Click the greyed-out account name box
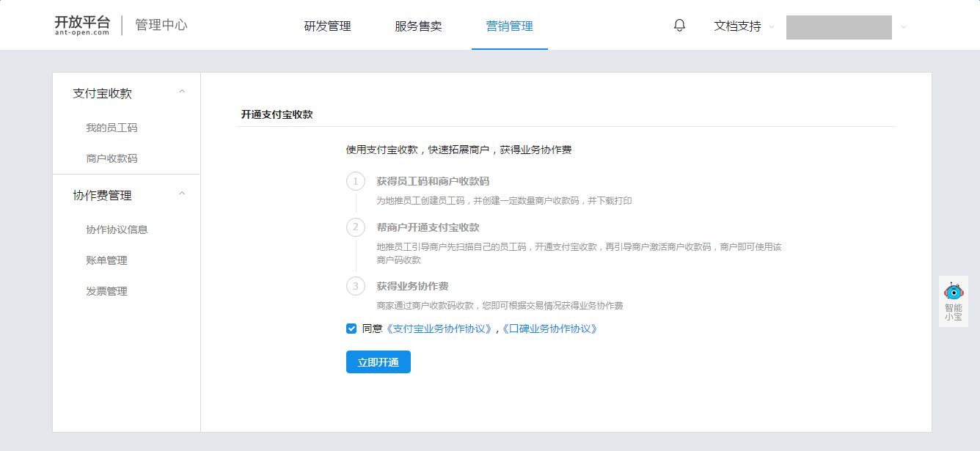980x451 pixels. pyautogui.click(x=839, y=27)
